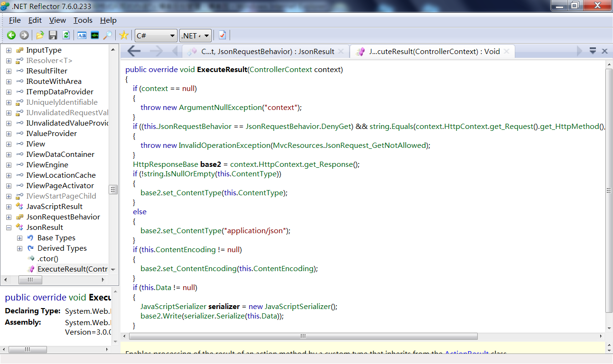Select IViewEngine in the tree
613x364 pixels.
[x=47, y=165]
